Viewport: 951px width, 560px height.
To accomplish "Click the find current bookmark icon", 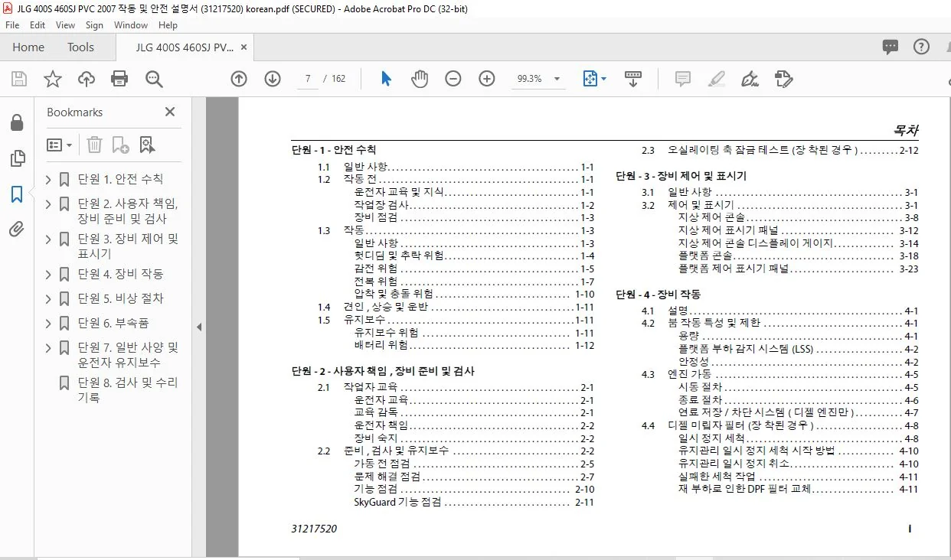I will [147, 145].
